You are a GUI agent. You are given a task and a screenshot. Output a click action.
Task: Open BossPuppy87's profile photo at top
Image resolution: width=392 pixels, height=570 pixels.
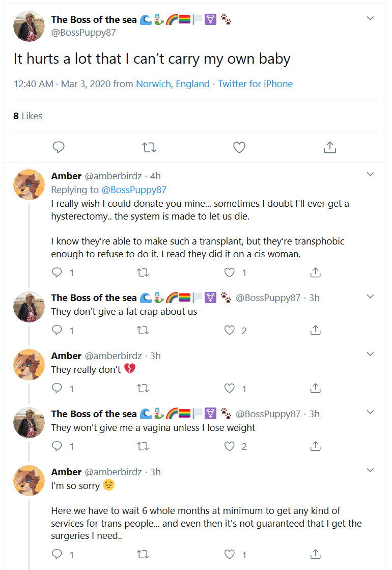(x=29, y=26)
